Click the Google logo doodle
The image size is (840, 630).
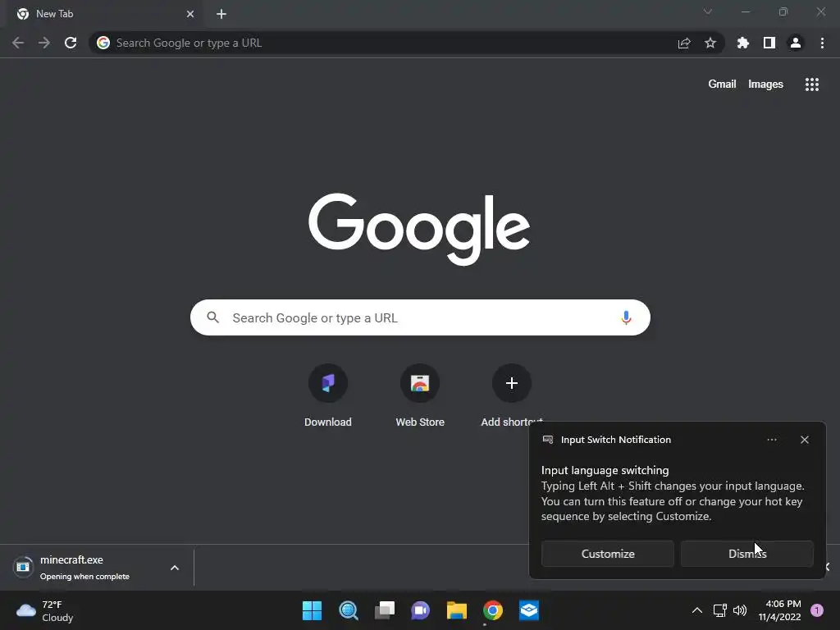[x=419, y=229]
